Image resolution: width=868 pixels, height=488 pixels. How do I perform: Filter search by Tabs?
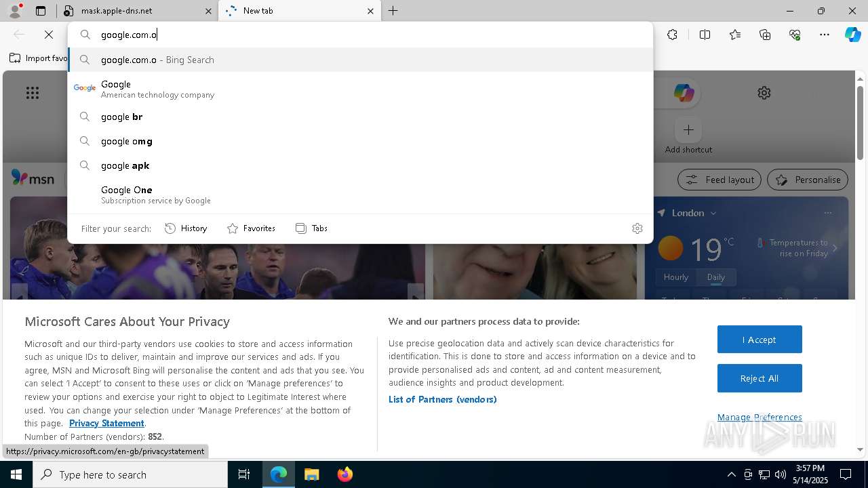coord(311,228)
